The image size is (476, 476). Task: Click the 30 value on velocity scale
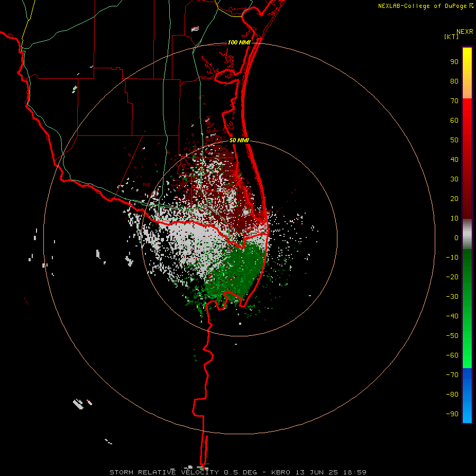pos(454,179)
